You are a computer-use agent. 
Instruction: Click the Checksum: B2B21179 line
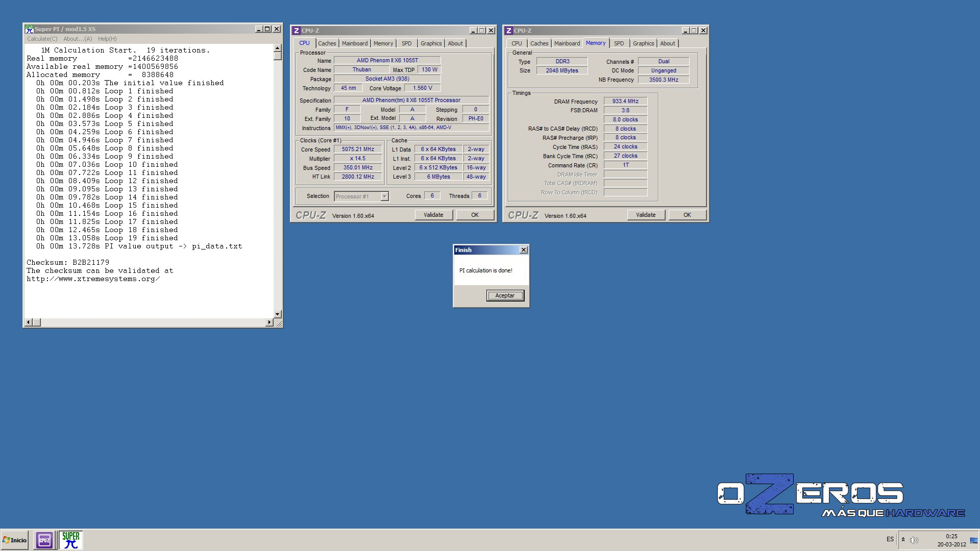coord(68,262)
